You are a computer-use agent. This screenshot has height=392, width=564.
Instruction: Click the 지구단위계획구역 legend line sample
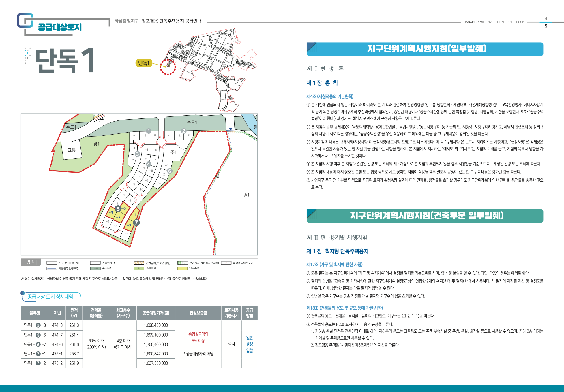click(x=52, y=263)
